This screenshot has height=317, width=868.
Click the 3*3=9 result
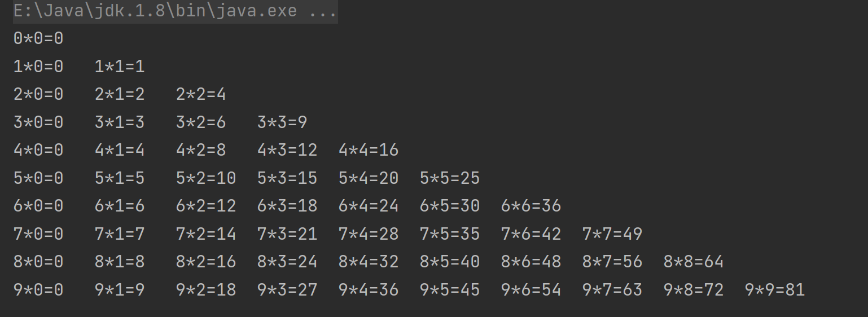282,122
